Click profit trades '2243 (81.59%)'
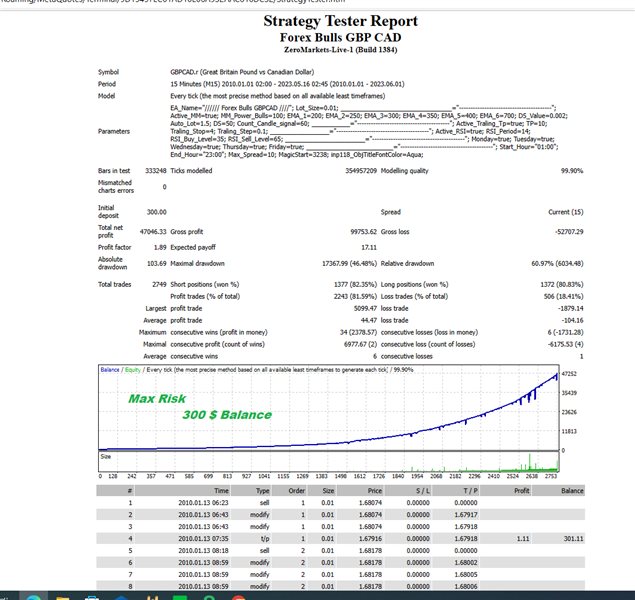635x600 pixels. click(355, 296)
